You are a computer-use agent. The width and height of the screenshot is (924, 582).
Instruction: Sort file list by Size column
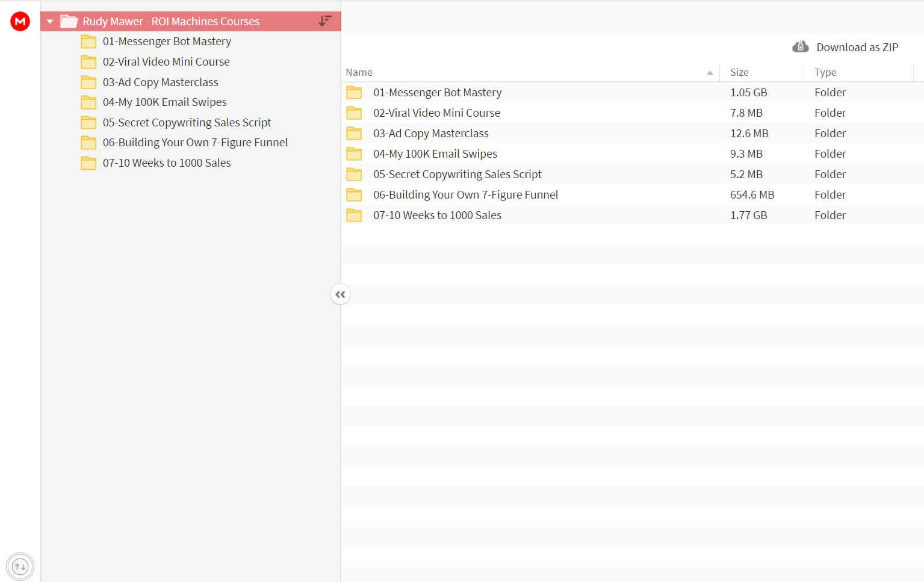pyautogui.click(x=739, y=72)
